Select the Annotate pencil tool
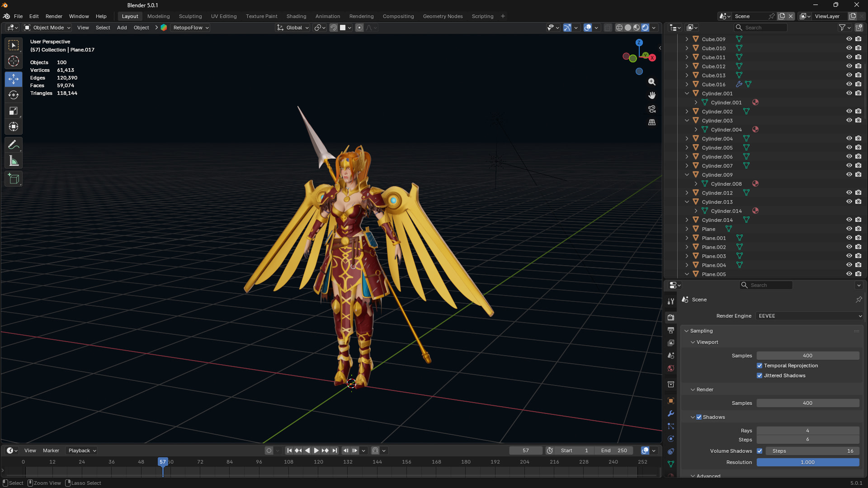This screenshot has height=488, width=868. [14, 145]
